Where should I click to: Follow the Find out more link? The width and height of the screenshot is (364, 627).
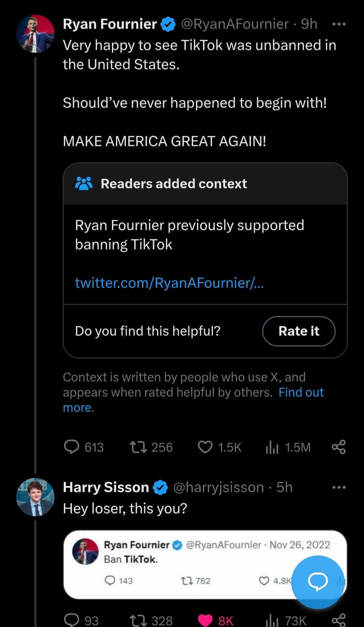tap(301, 392)
